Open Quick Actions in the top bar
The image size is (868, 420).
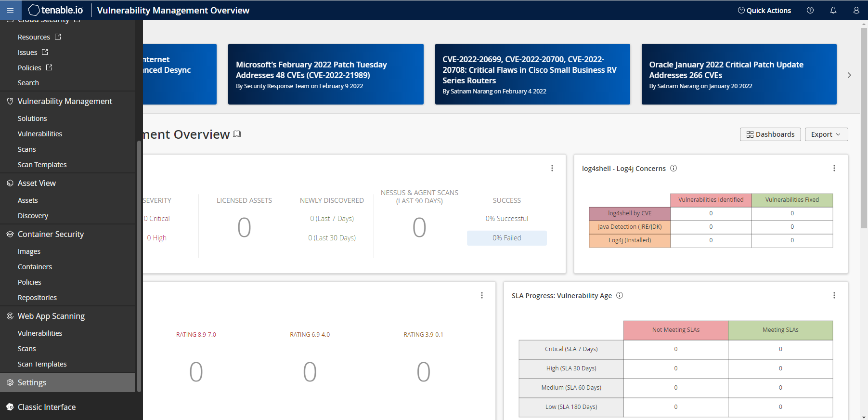[764, 10]
